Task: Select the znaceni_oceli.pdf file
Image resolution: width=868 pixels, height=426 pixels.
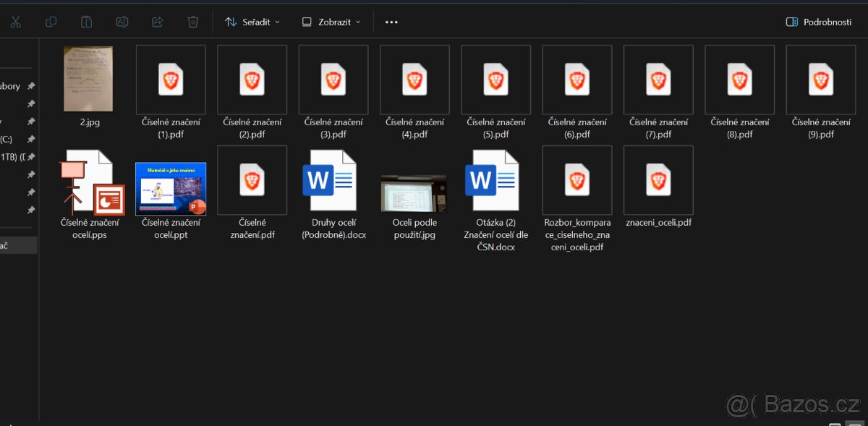Action: click(x=658, y=181)
